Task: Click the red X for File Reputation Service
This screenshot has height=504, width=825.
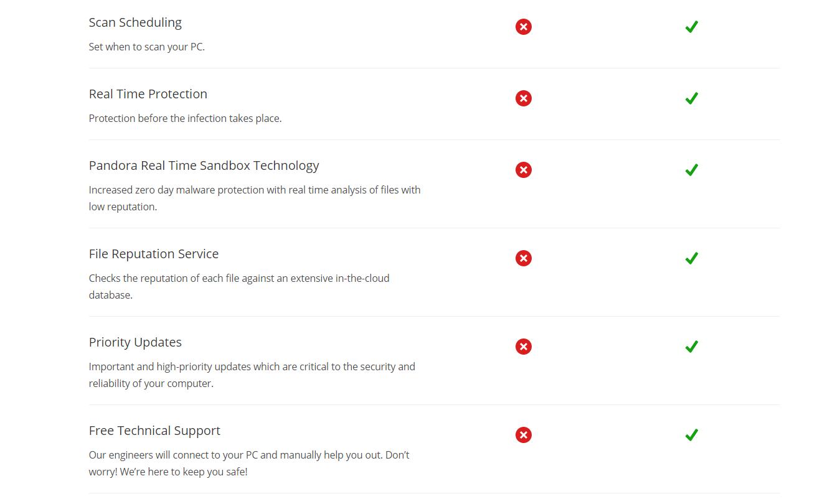Action: coord(523,258)
